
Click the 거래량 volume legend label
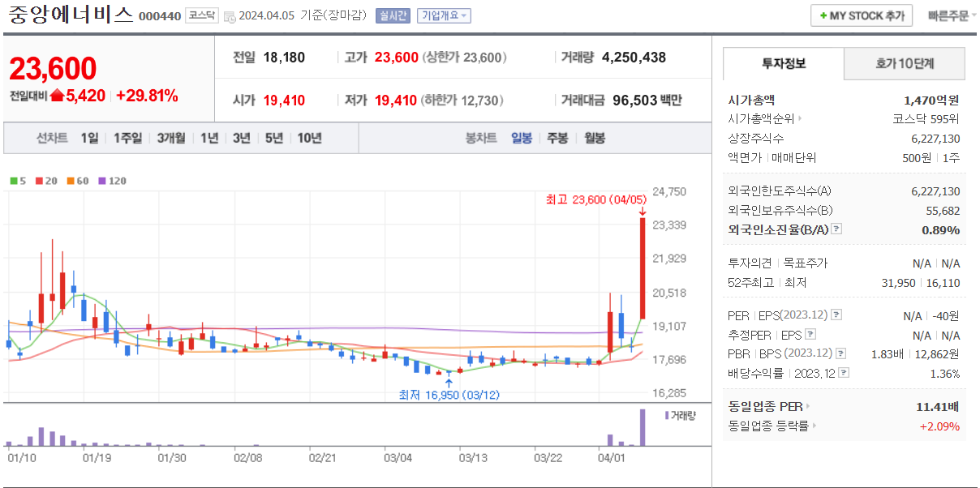680,415
